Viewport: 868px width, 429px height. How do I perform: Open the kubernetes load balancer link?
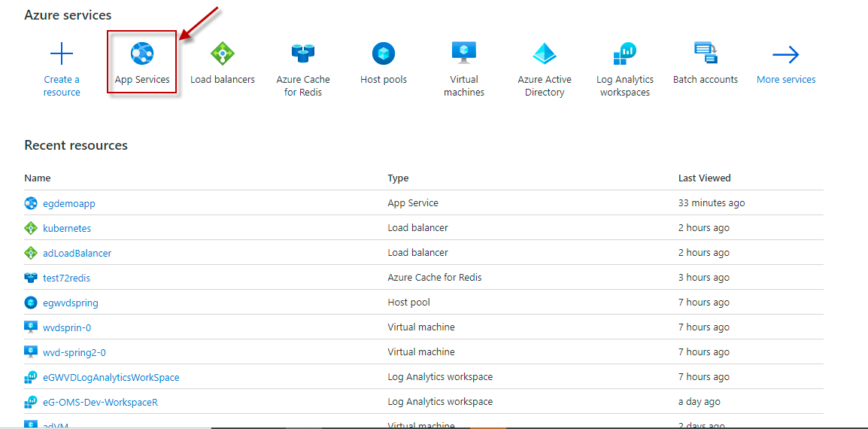pyautogui.click(x=67, y=228)
